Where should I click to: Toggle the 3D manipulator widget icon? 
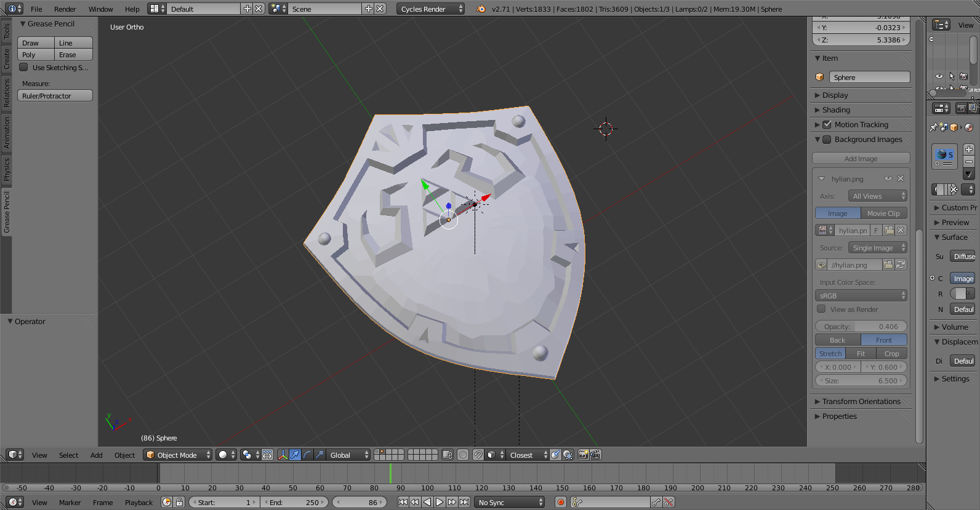pos(283,455)
